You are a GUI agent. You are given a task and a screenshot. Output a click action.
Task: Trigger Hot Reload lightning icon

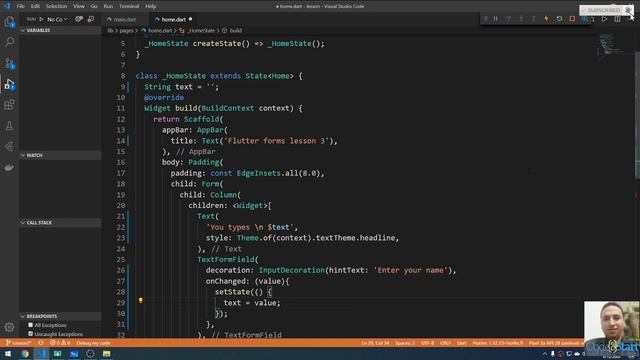click(546, 19)
